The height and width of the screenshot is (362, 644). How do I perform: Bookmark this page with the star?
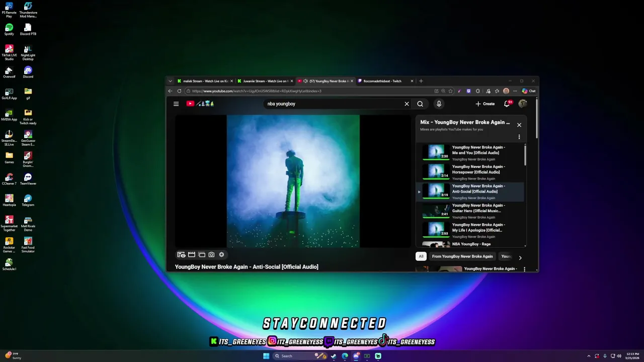click(450, 91)
